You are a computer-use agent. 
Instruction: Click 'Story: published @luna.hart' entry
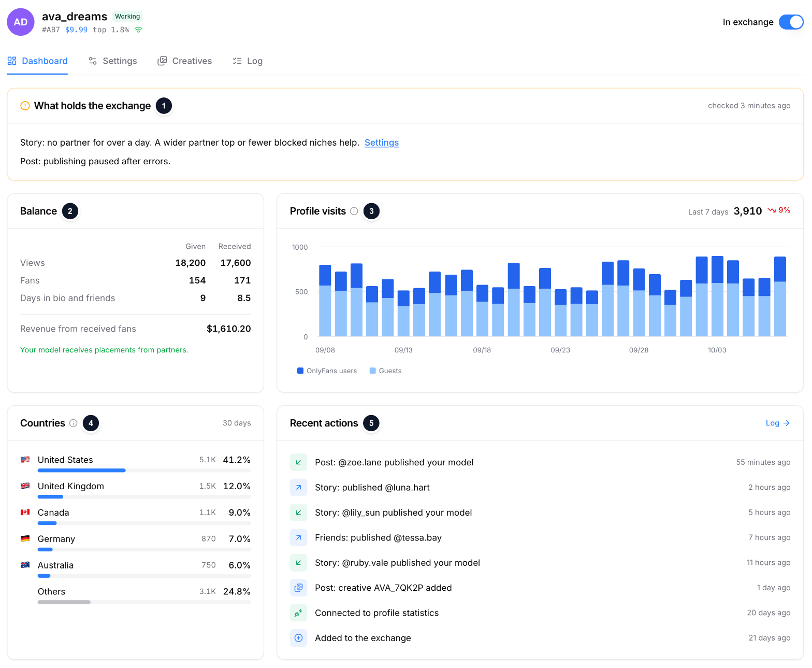coord(540,487)
